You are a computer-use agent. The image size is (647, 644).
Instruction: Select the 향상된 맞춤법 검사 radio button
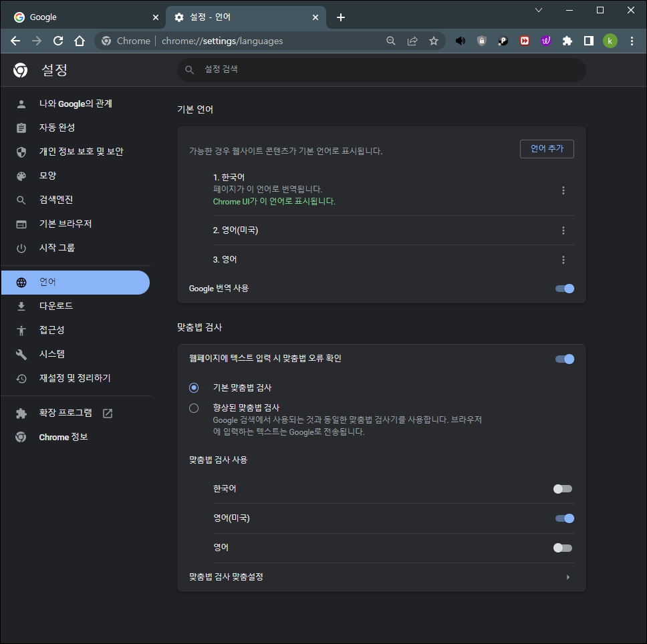pyautogui.click(x=194, y=408)
